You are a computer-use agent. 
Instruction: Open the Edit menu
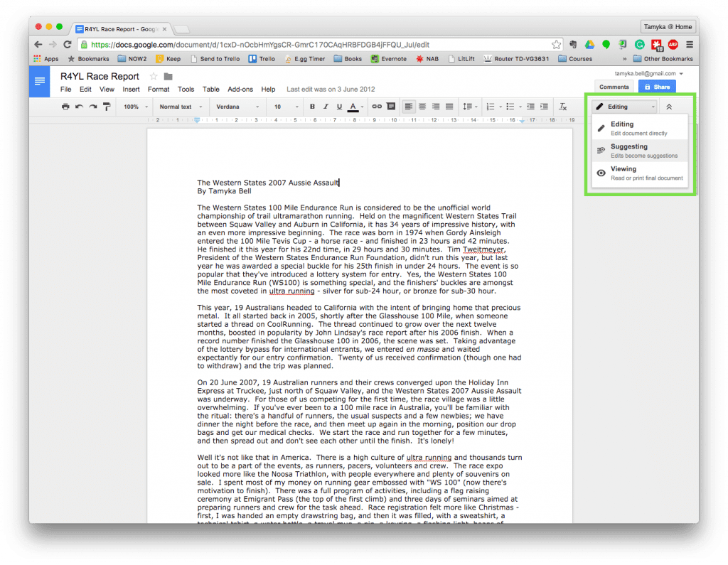(x=85, y=89)
